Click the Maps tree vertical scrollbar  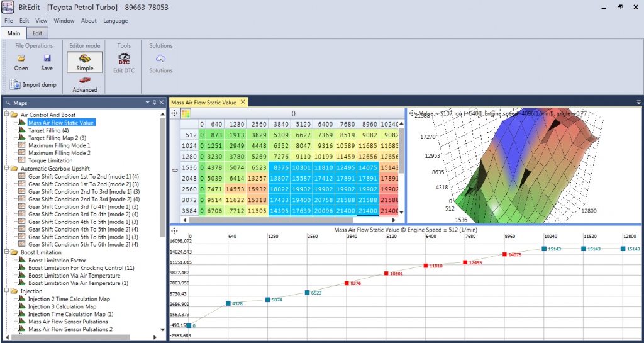point(163,179)
